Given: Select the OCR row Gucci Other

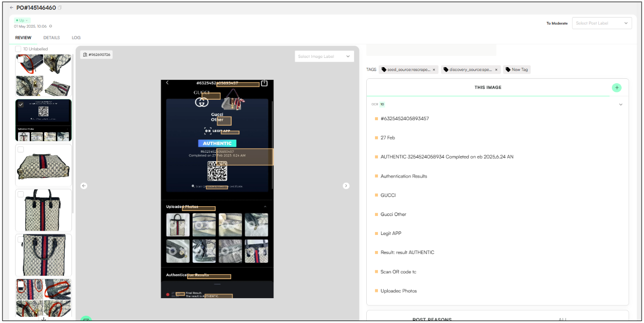Looking at the screenshot, I should coord(393,215).
